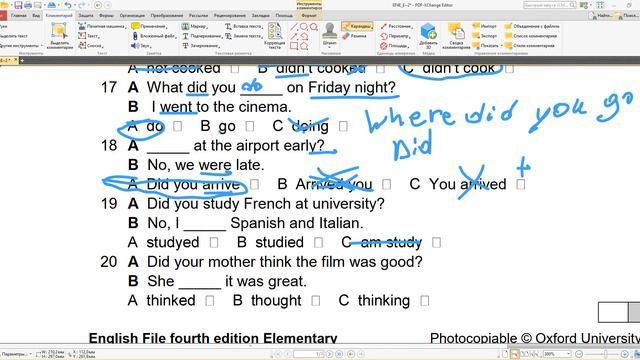The image size is (640, 360).
Task: Select the Distance measurement tool
Action: click(x=396, y=26)
